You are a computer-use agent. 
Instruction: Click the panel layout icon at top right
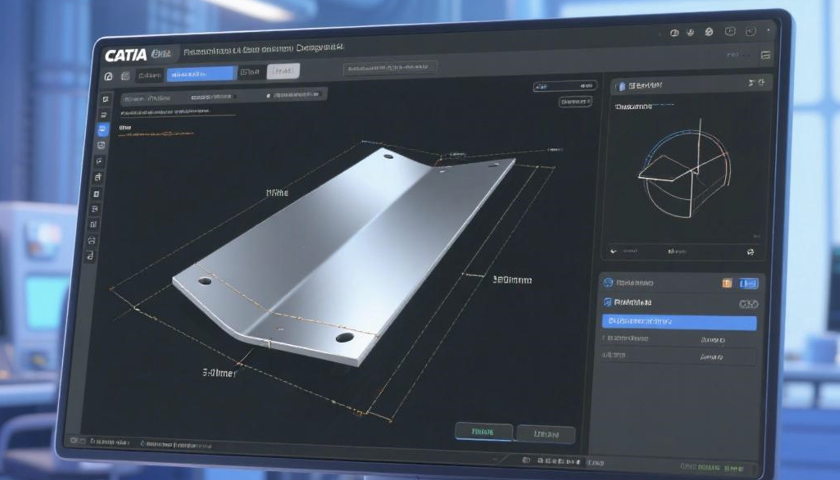click(765, 54)
